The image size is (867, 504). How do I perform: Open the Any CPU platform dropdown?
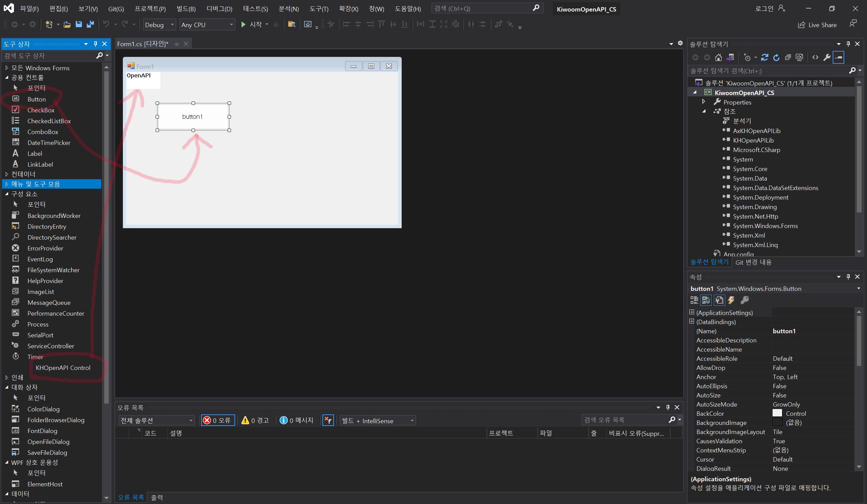point(231,24)
